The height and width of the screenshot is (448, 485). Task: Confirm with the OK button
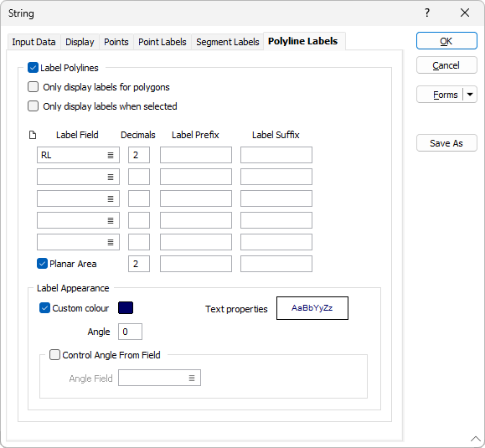click(446, 41)
